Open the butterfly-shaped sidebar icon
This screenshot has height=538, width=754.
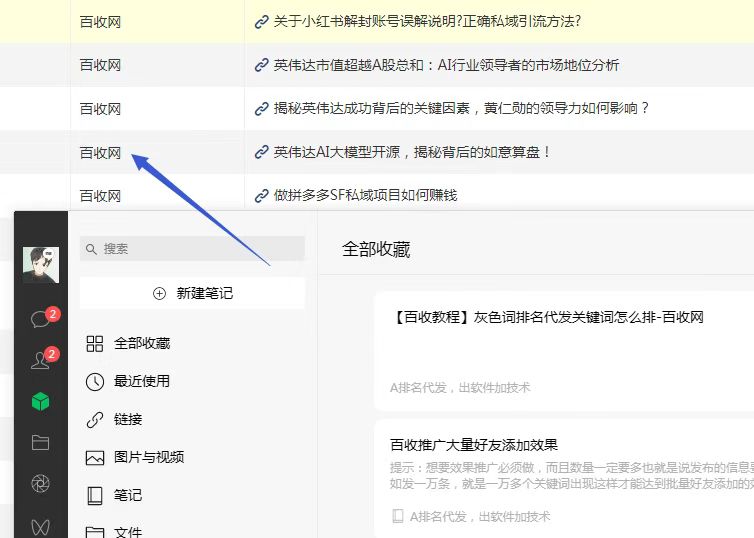[40, 527]
